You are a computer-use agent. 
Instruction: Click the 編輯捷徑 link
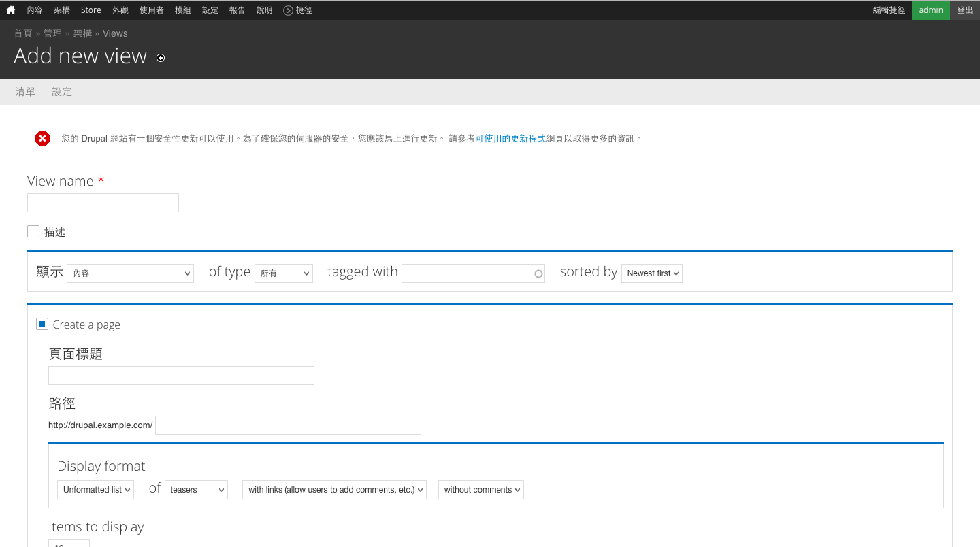pyautogui.click(x=889, y=10)
